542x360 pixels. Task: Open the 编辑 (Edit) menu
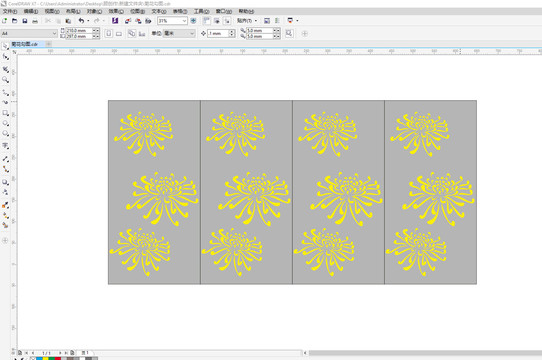pos(31,11)
